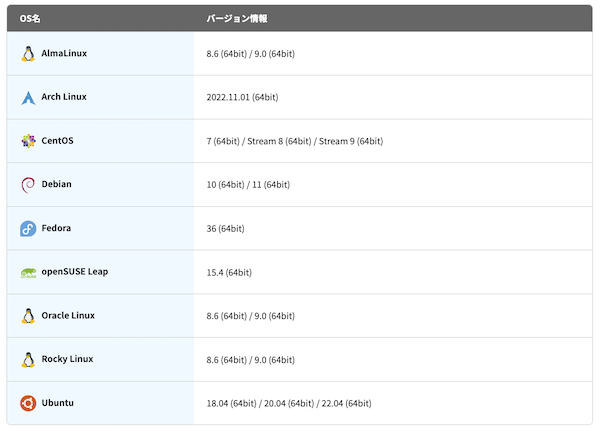Click the openSUSE chameleon icon
Image resolution: width=600 pixels, height=431 pixels.
tap(28, 273)
